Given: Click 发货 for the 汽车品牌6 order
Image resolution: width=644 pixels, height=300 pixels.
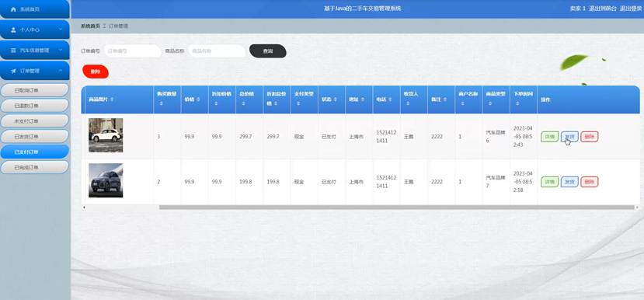Looking at the screenshot, I should (569, 137).
